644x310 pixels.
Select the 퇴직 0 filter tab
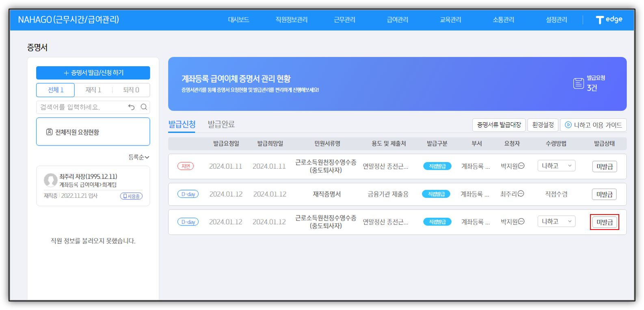point(131,90)
